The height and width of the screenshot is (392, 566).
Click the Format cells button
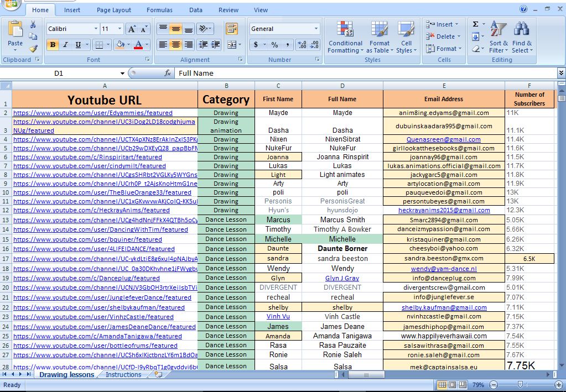point(444,49)
